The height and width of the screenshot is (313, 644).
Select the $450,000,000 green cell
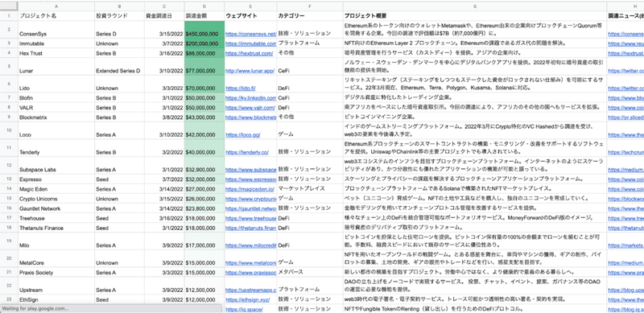click(204, 30)
